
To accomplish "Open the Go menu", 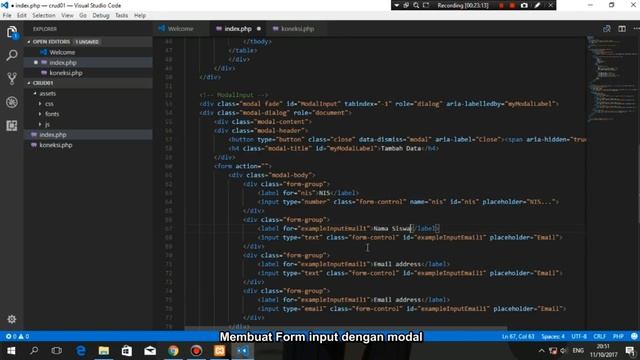I will [83, 16].
